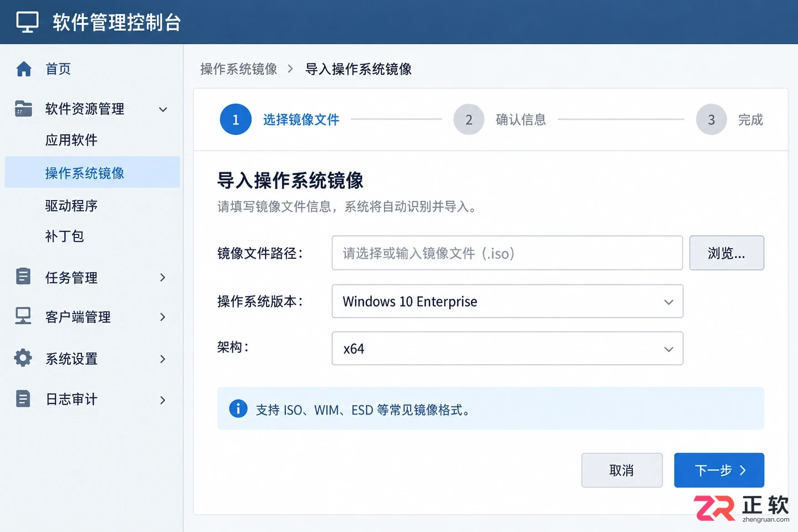The image size is (798, 532).
Task: Click the 镜像文件路径 input field
Action: point(507,253)
